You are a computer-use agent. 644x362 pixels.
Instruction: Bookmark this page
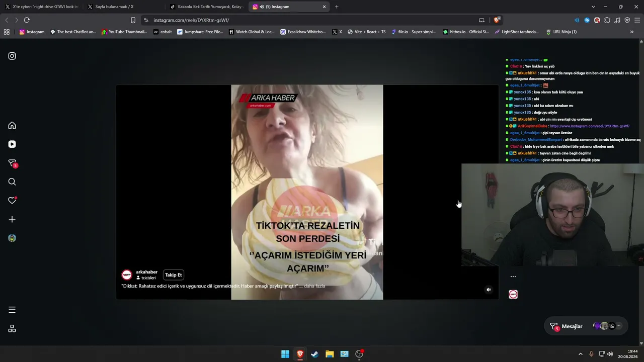133,20
